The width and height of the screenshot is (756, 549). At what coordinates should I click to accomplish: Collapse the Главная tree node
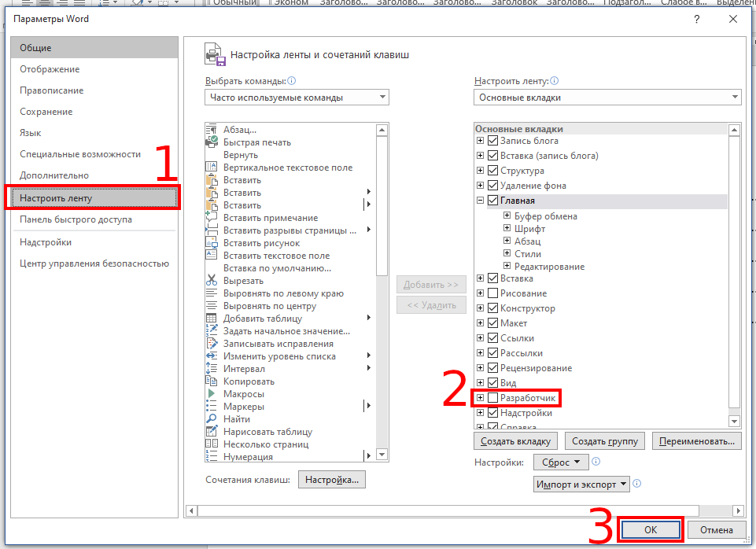pyautogui.click(x=480, y=200)
